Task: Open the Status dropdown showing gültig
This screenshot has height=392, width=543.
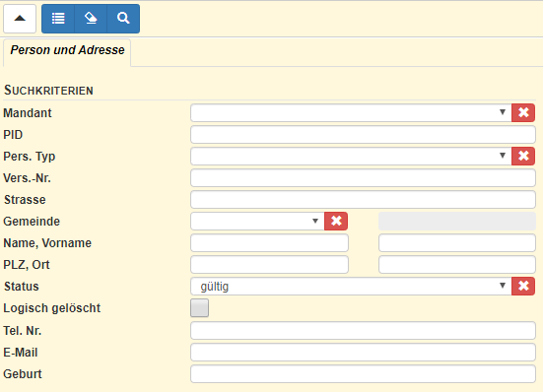Action: tap(351, 287)
